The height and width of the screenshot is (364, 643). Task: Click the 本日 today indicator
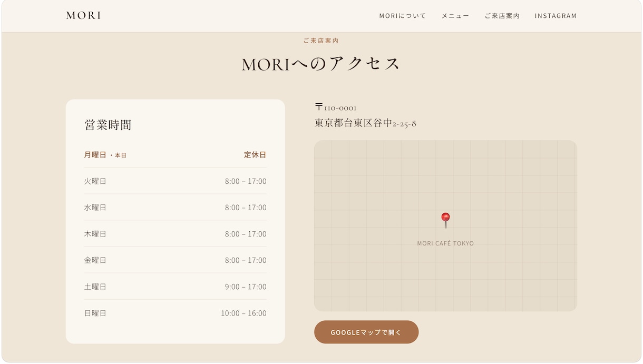click(120, 155)
